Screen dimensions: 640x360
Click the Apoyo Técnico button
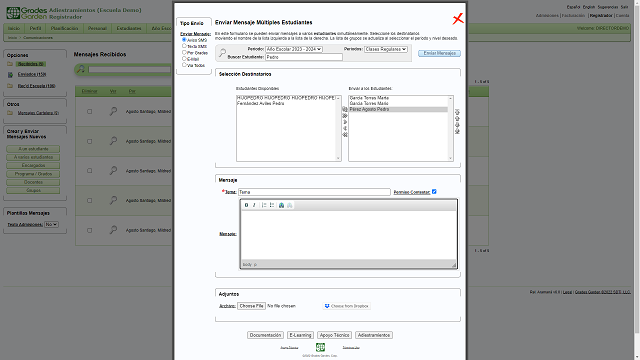click(334, 335)
